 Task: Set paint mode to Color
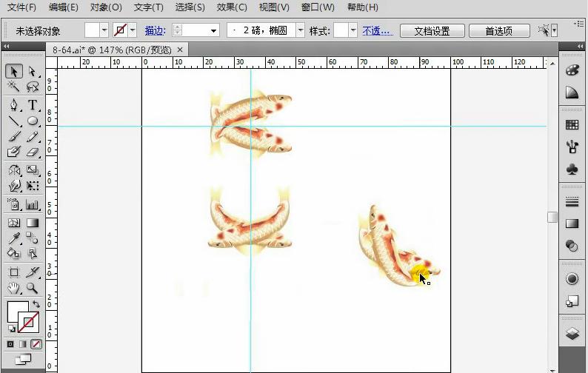click(x=10, y=344)
